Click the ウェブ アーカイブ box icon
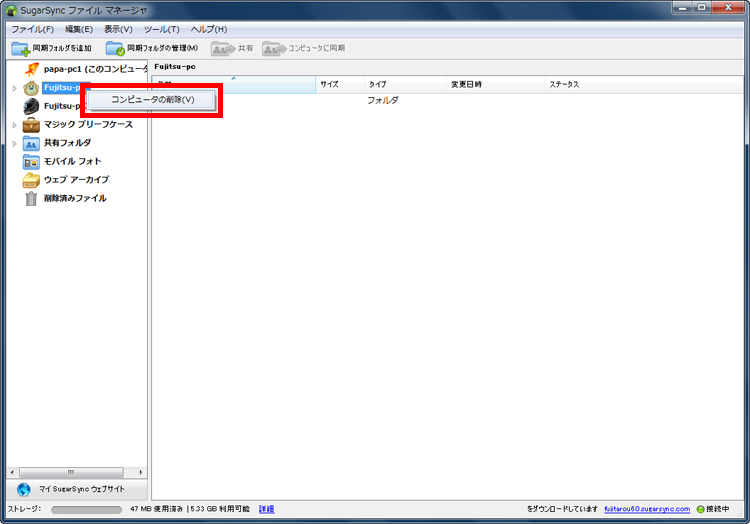Viewport: 750px width, 524px height. point(31,180)
